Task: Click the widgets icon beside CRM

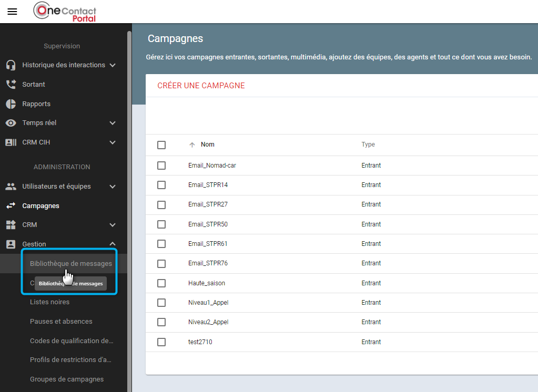Action: pyautogui.click(x=11, y=224)
